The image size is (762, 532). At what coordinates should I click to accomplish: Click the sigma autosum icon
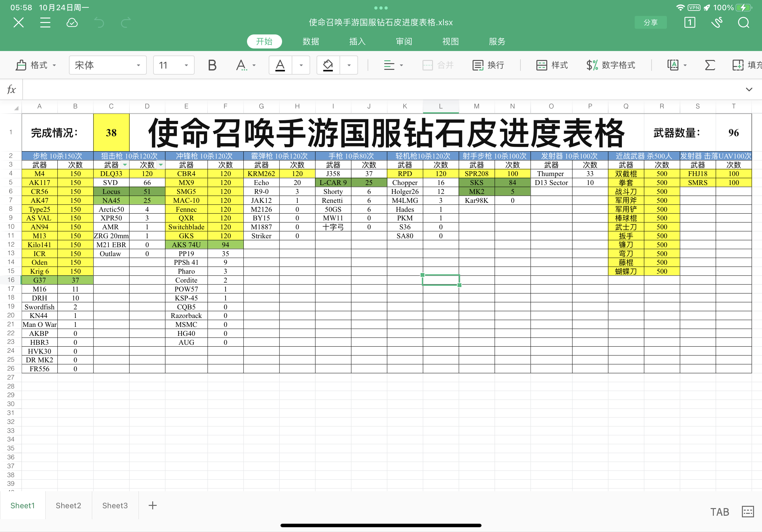(710, 65)
